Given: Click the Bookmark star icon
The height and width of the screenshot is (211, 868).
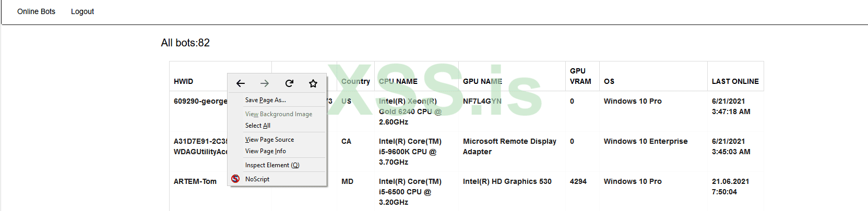Looking at the screenshot, I should [x=313, y=83].
